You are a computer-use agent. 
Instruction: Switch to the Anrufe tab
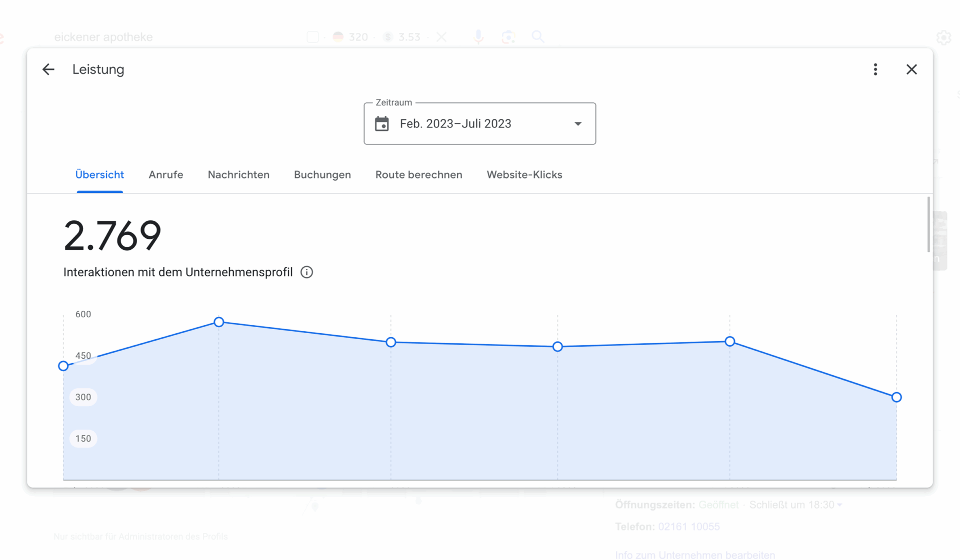(x=165, y=174)
